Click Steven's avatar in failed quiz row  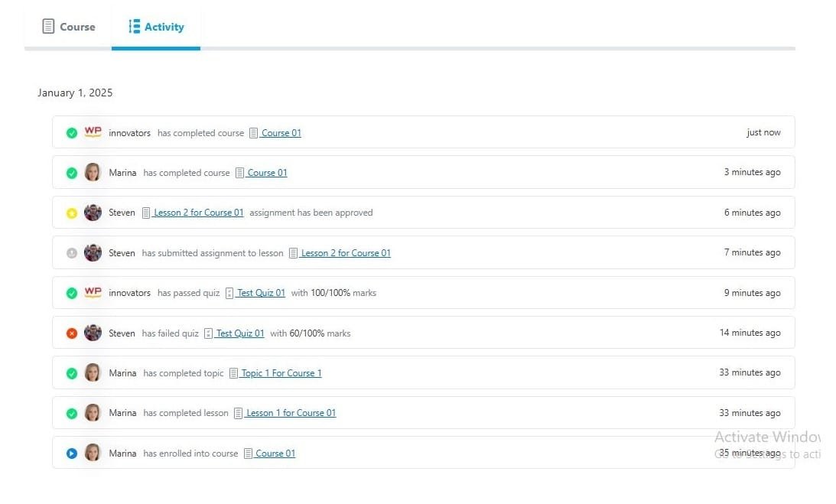93,332
